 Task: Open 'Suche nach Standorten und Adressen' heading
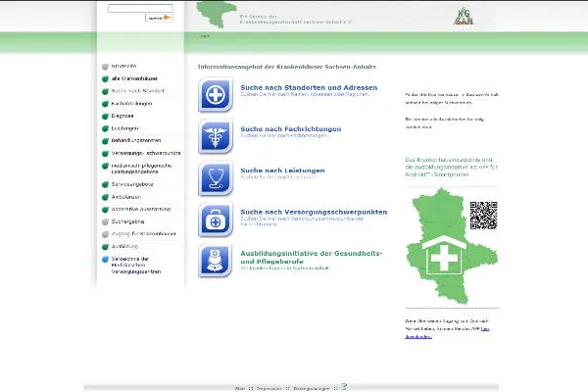point(309,87)
